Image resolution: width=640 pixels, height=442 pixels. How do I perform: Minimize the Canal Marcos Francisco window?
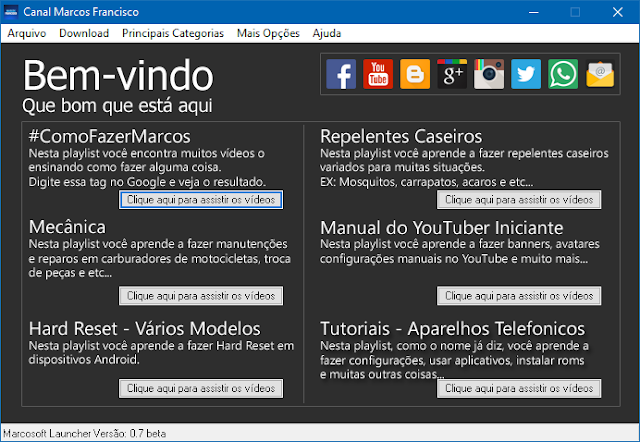coord(533,12)
